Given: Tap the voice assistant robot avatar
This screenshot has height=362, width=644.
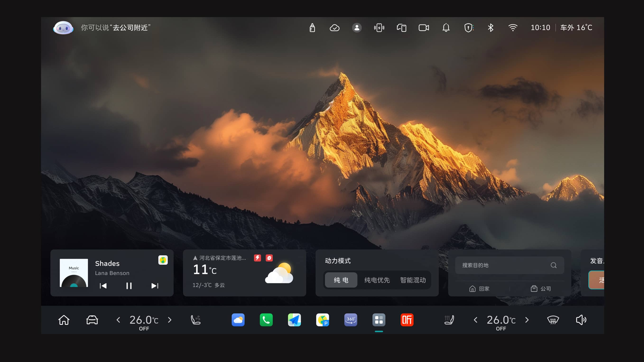Looking at the screenshot, I should coord(63,28).
